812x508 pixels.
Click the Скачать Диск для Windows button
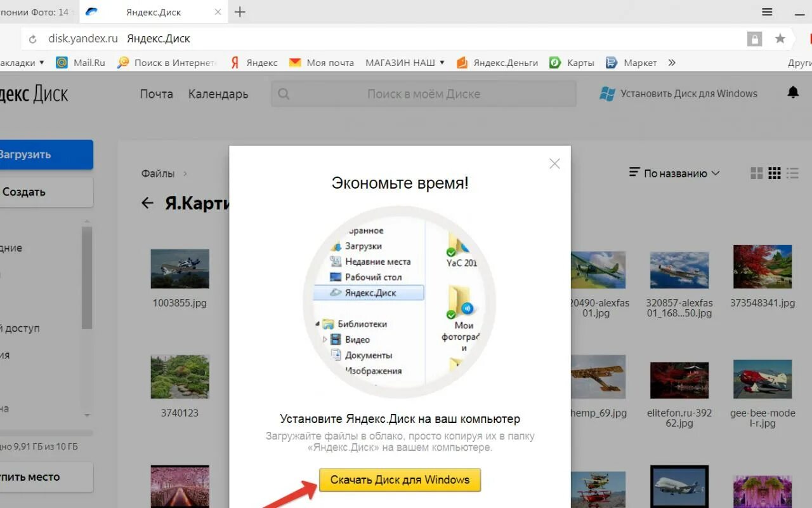(400, 480)
